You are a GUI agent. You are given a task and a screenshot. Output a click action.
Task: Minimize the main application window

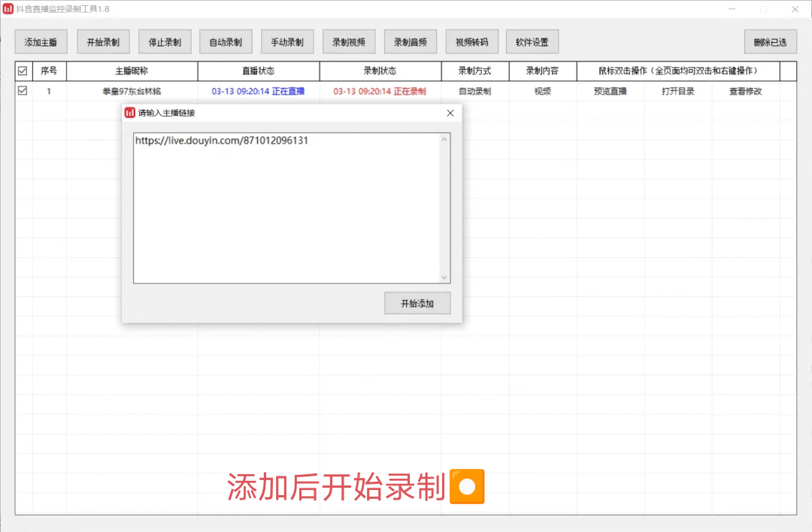732,9
